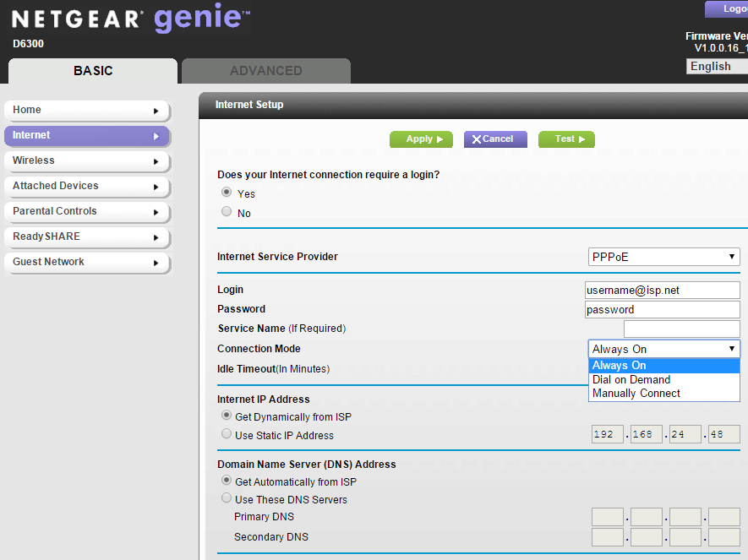Open ReadySHARE in sidebar

click(x=87, y=237)
